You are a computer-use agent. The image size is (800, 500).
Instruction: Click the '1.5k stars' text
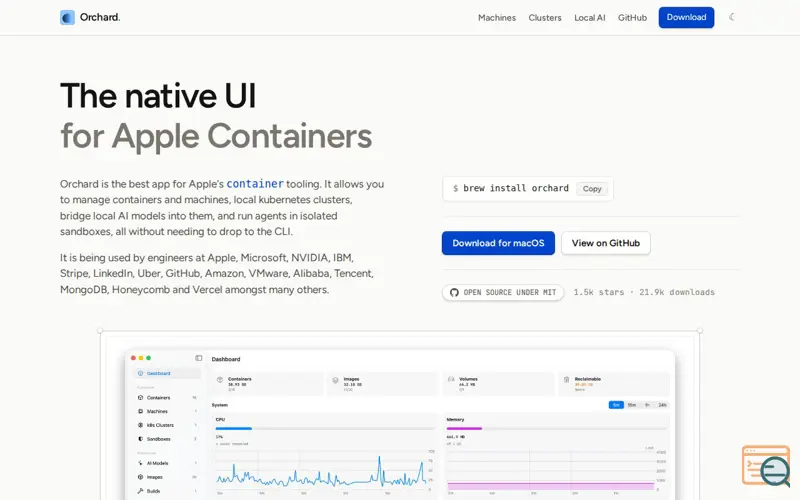[x=598, y=292]
